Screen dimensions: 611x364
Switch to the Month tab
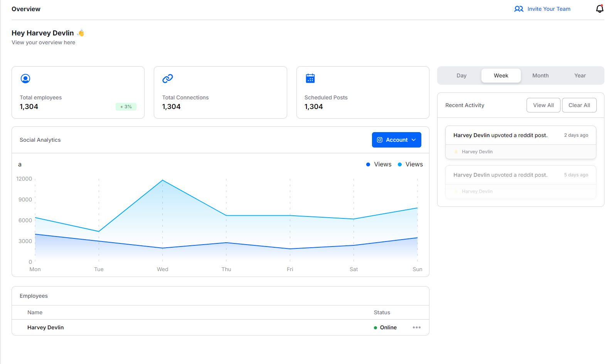[540, 75]
